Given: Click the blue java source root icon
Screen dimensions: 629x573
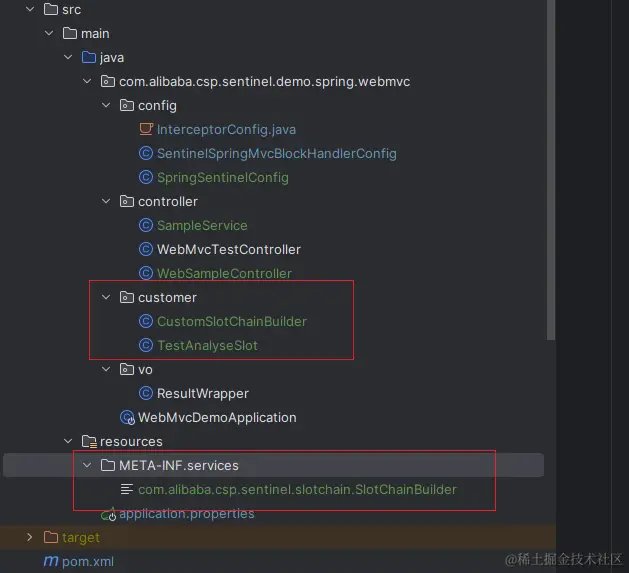Looking at the screenshot, I should click(89, 57).
